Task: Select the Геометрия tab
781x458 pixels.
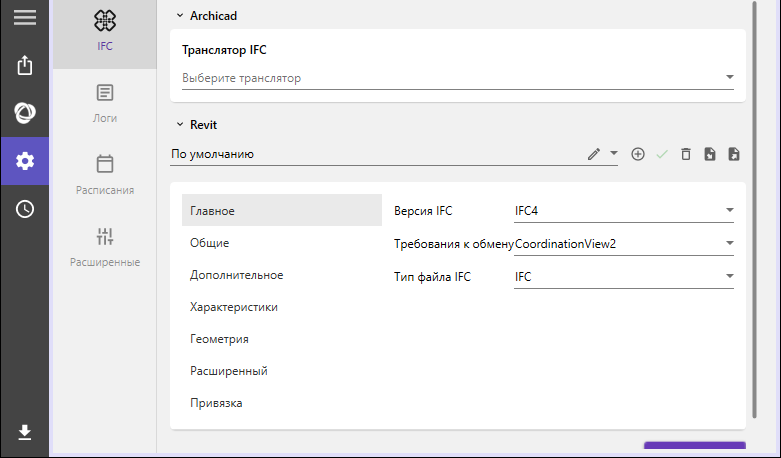Action: coord(282,339)
